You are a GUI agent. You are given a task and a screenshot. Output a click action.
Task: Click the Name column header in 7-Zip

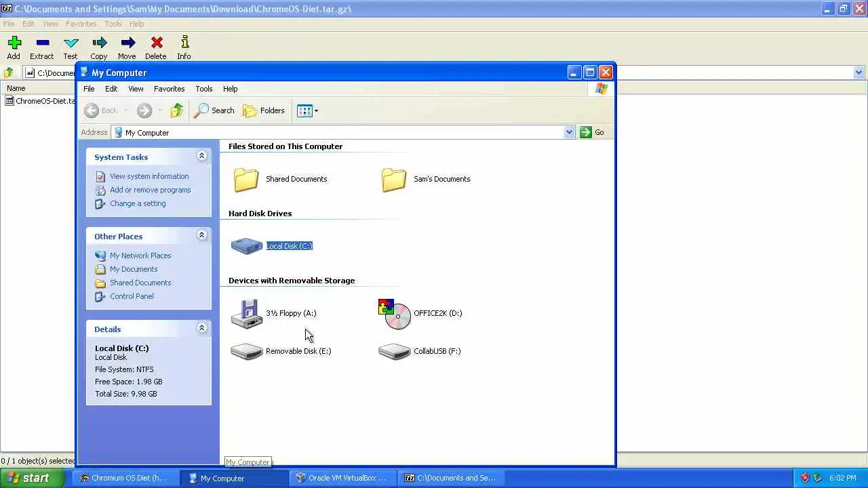tap(37, 88)
